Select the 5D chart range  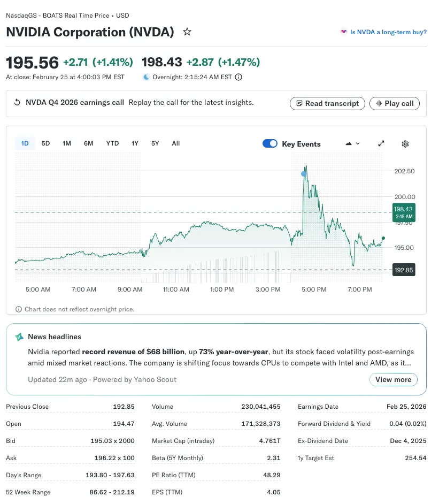(x=45, y=143)
